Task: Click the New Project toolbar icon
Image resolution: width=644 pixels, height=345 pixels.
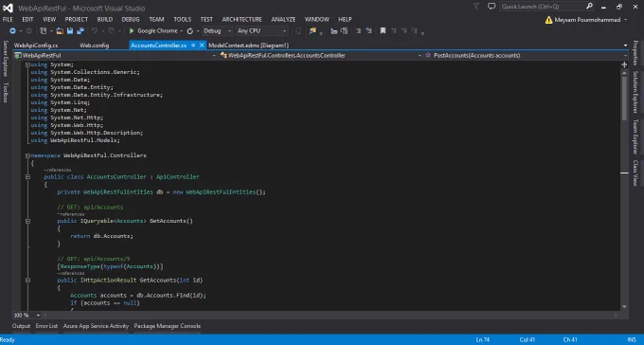Action: 44,31
